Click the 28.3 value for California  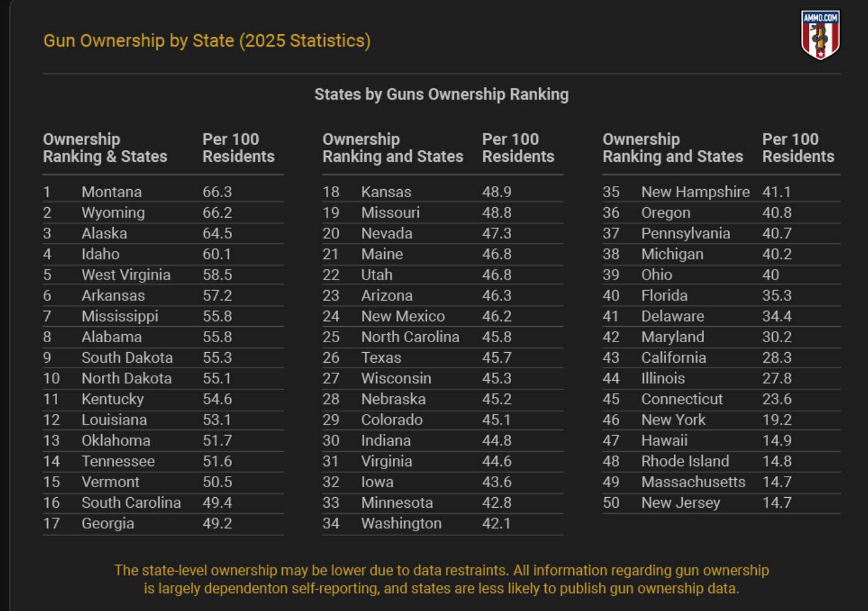[x=777, y=358]
